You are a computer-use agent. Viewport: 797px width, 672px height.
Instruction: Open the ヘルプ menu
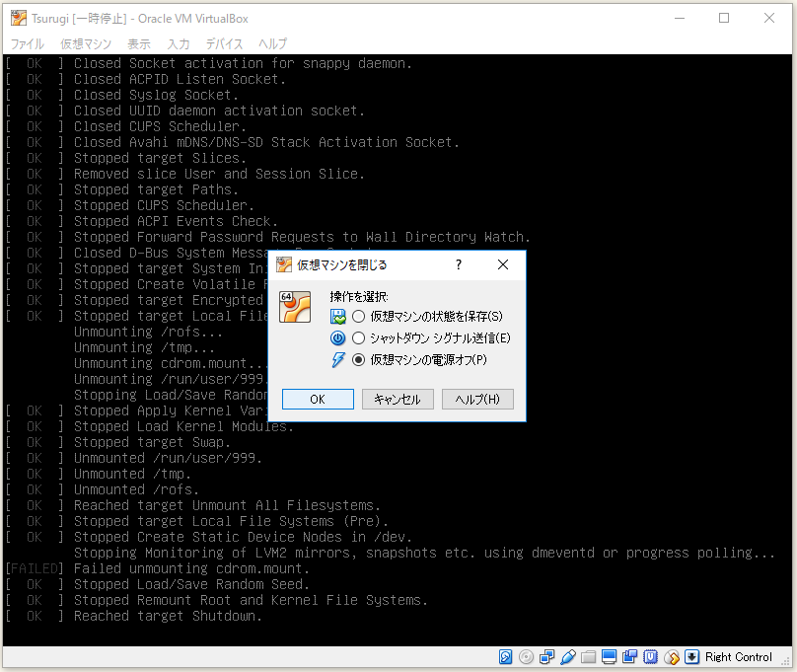(x=272, y=43)
